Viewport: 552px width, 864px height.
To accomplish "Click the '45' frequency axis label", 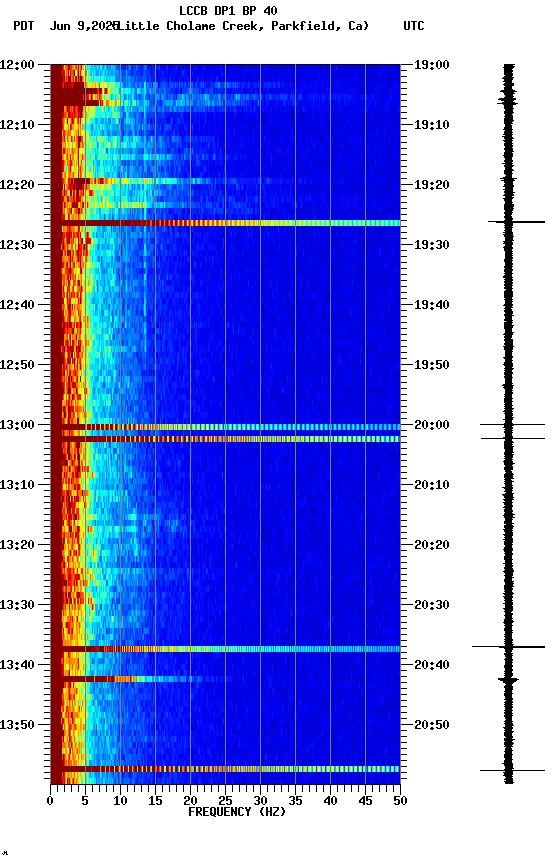I will click(365, 801).
